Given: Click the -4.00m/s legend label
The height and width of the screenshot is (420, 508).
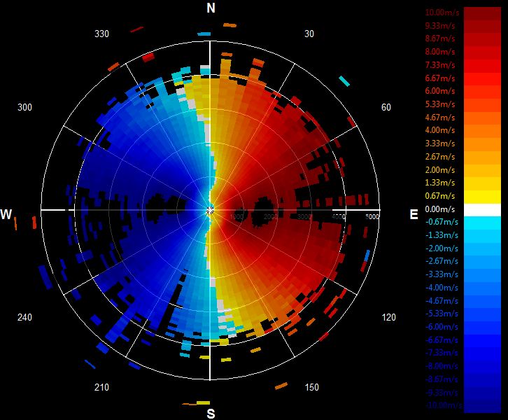Looking at the screenshot, I should click(x=442, y=288).
